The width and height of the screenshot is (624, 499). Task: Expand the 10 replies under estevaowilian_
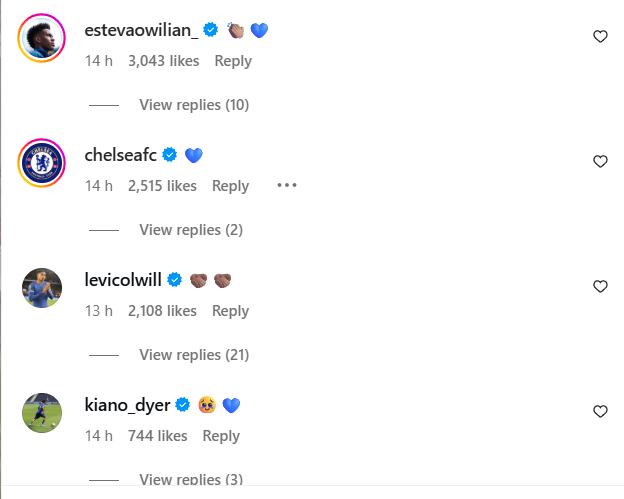point(194,105)
